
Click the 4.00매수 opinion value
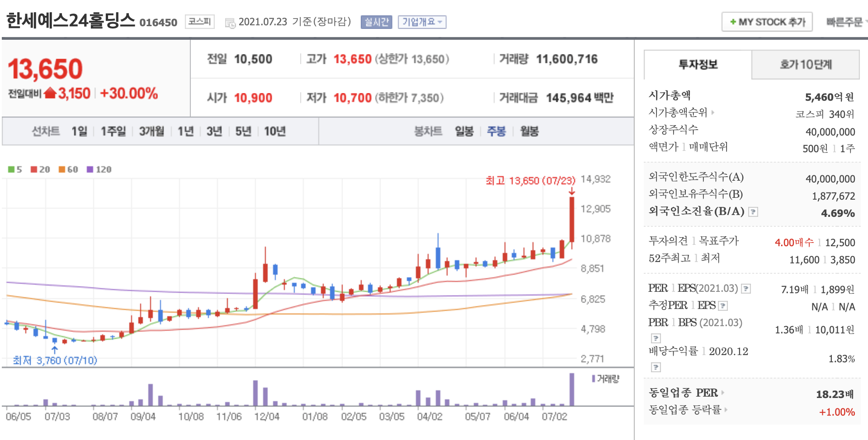(x=794, y=243)
